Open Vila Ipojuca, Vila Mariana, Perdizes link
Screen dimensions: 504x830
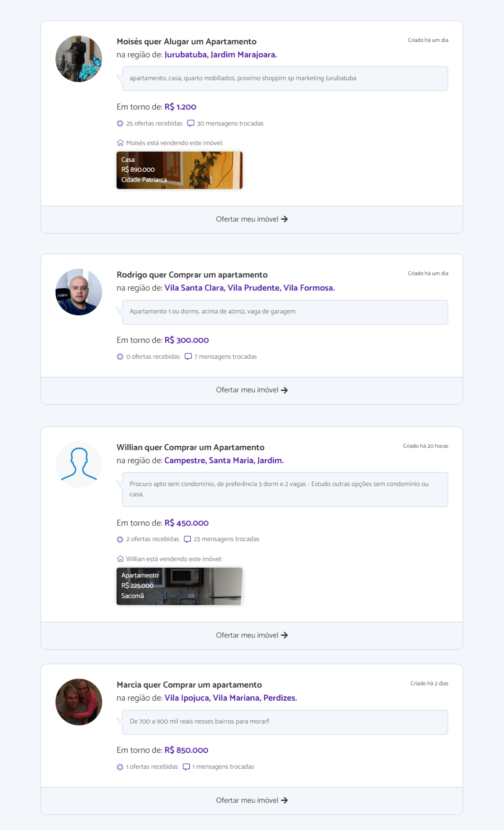[x=230, y=698]
